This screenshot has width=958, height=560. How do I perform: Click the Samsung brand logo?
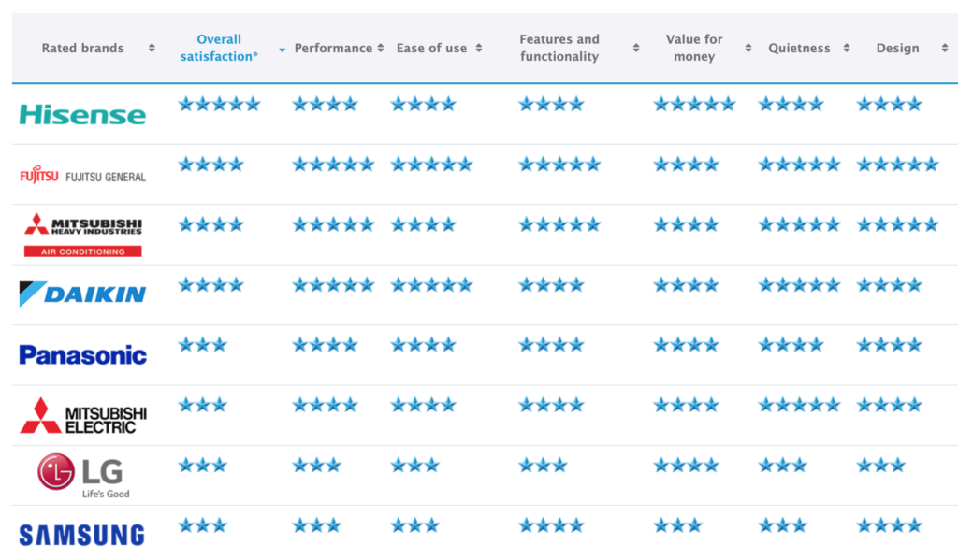[x=82, y=535]
